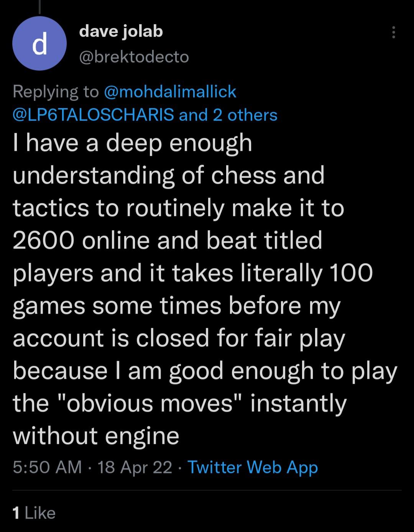
Task: Click the "Twitter Web App" source link
Action: click(253, 467)
